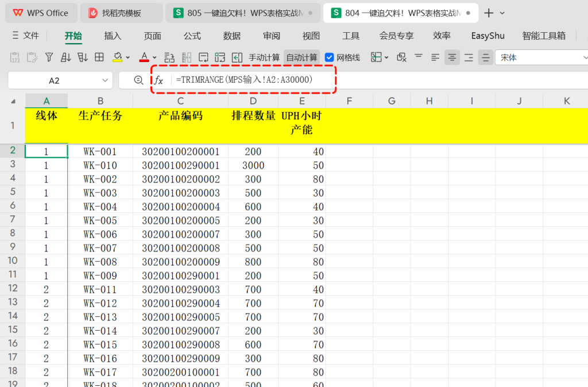Expand the tab list chevron beside plus
Image resolution: width=588 pixels, height=387 pixels.
point(502,13)
